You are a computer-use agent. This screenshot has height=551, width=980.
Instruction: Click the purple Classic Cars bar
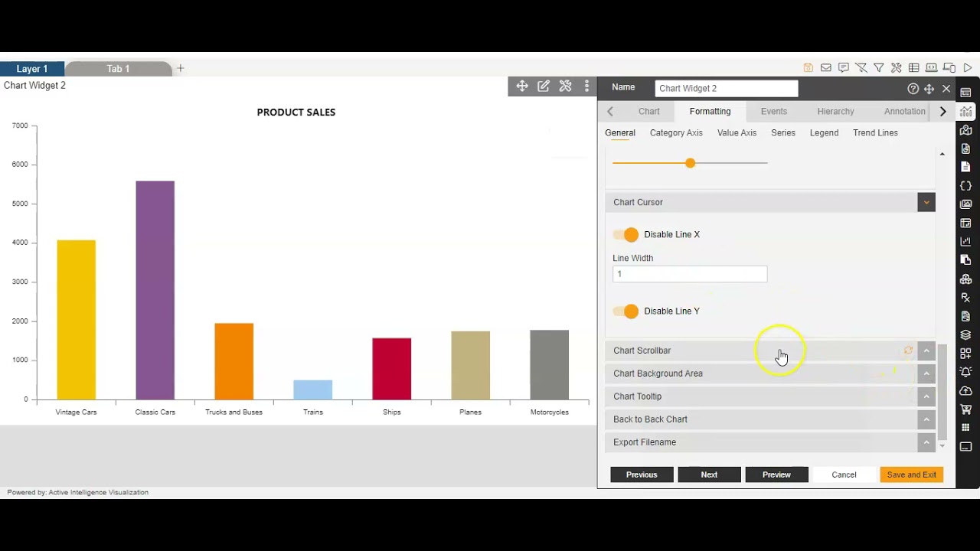(155, 291)
